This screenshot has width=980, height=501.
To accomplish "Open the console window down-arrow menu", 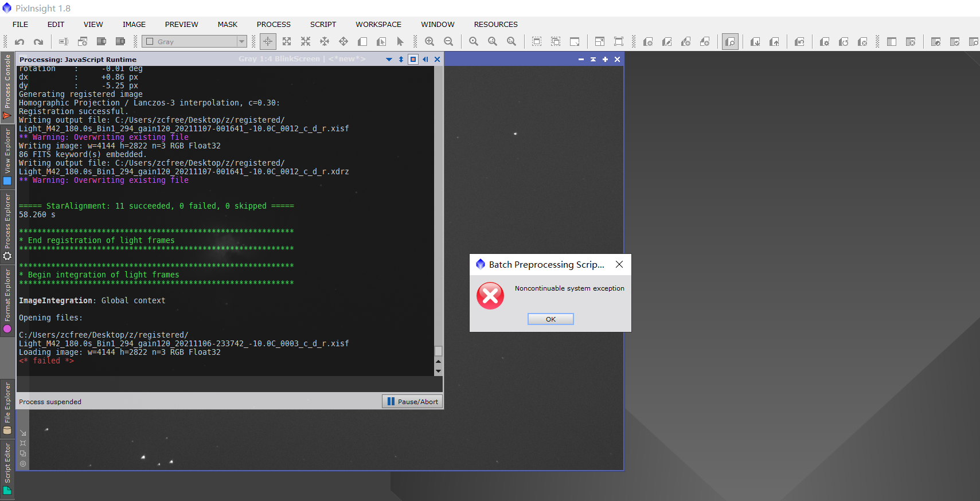I will 389,59.
